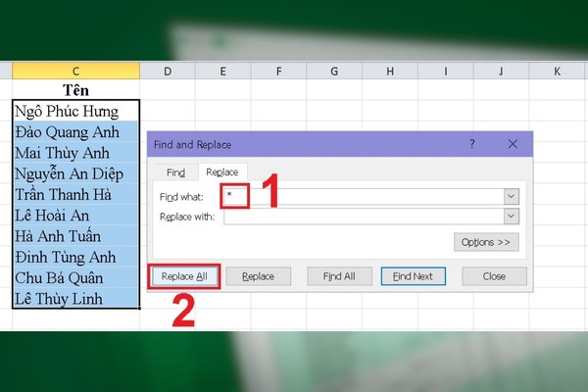Focus the Replace with input field
Image resolution: width=588 pixels, height=392 pixels.
coord(371,217)
